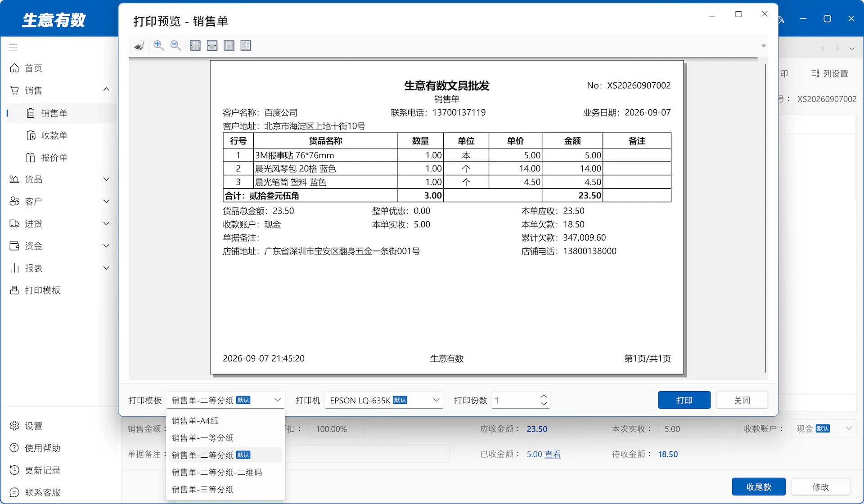Click the 修改 button
Screen dimensions: 864x504
coord(820,487)
